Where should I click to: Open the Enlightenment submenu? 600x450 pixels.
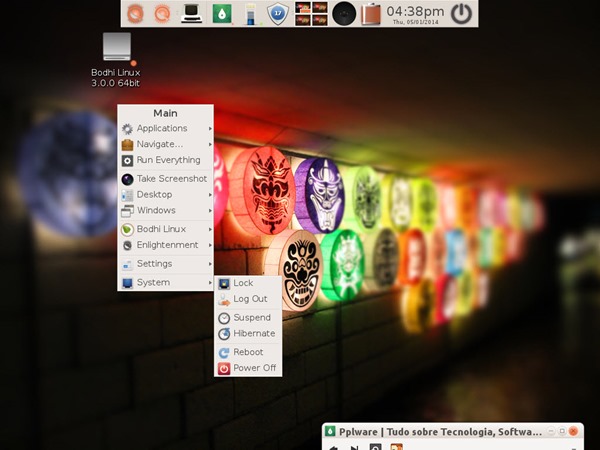(166, 245)
